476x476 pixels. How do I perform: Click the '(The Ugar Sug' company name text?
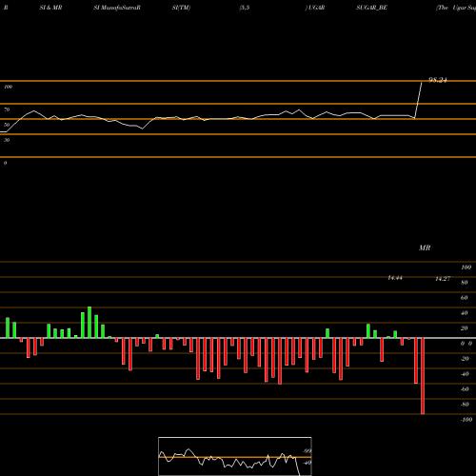456,8
